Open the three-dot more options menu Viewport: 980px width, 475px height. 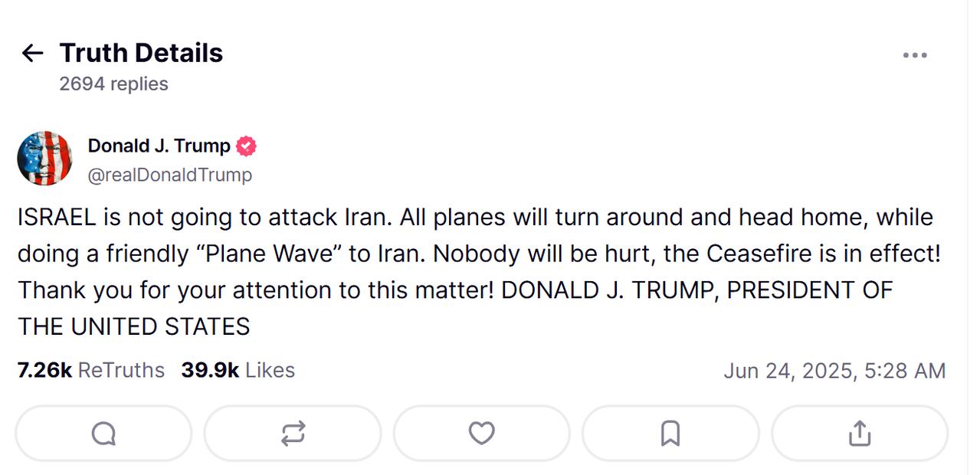point(915,55)
